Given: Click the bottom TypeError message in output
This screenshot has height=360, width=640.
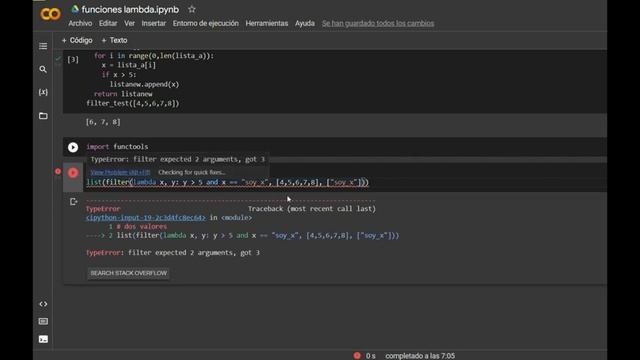Looking at the screenshot, I should (x=173, y=253).
